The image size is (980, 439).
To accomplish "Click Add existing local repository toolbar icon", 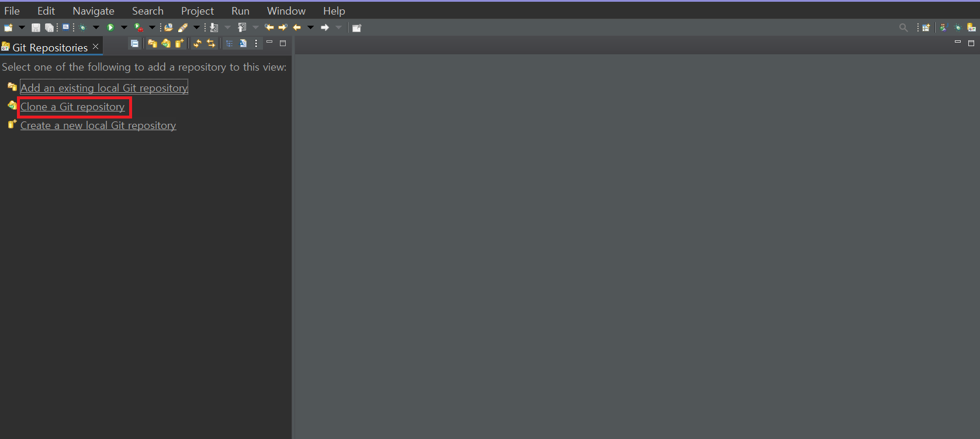I will pos(153,43).
